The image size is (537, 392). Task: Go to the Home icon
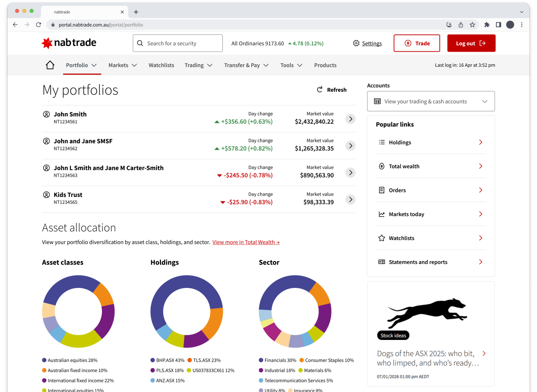point(50,65)
